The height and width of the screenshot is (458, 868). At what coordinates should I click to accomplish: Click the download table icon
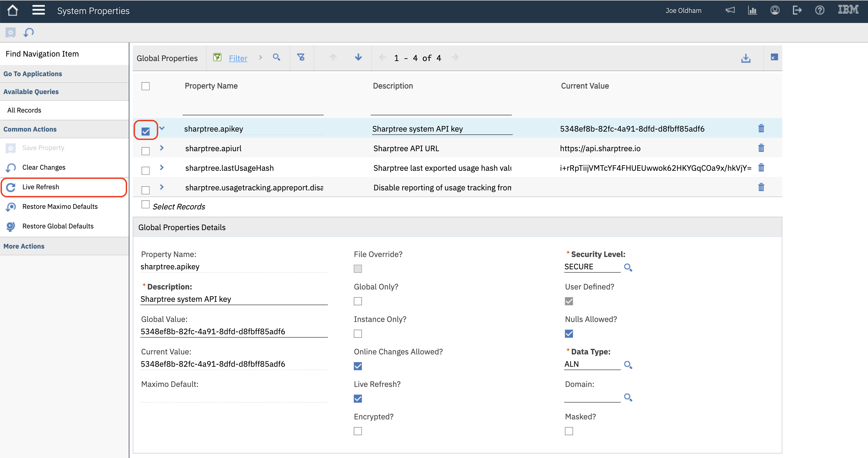point(746,58)
